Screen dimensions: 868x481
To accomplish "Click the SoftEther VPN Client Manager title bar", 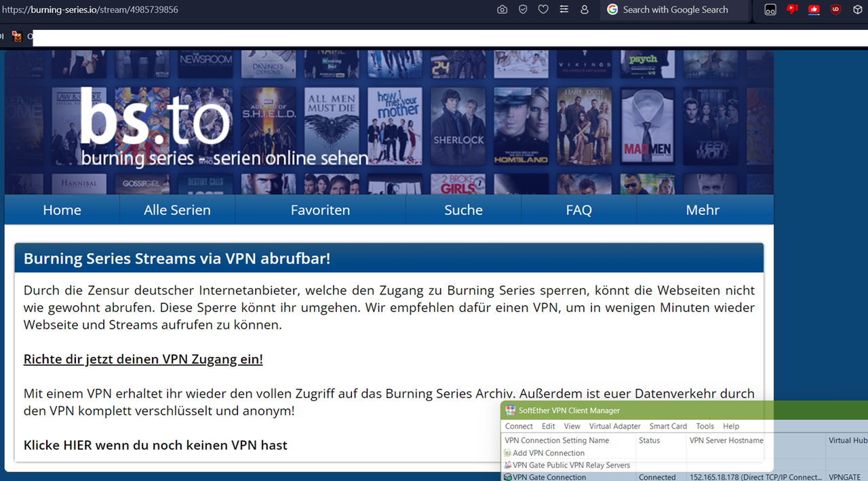I will (x=684, y=410).
